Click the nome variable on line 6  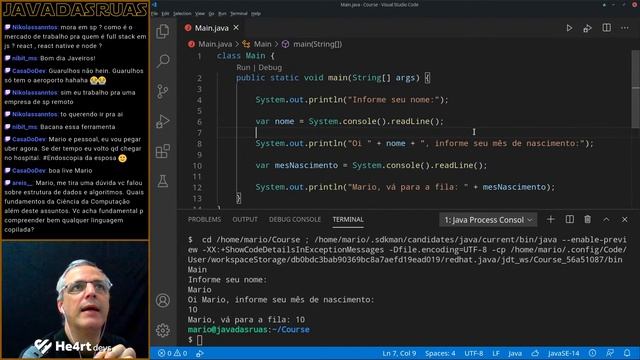(x=284, y=121)
